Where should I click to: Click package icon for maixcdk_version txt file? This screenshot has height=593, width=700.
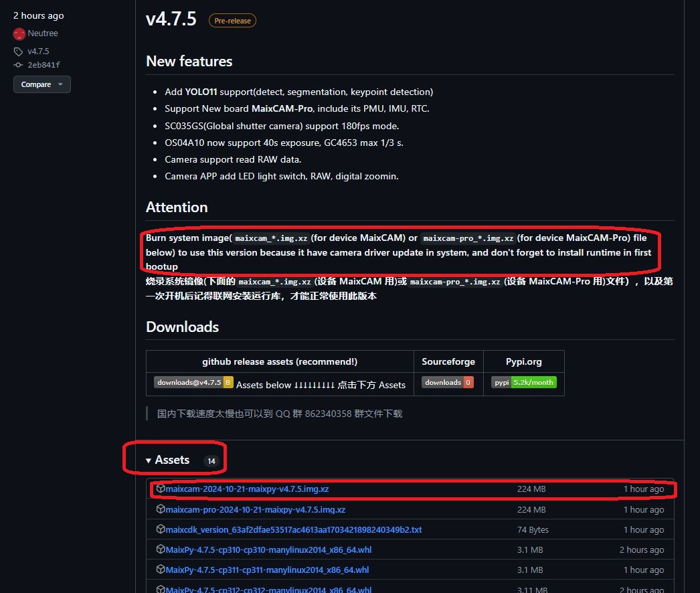tap(161, 529)
